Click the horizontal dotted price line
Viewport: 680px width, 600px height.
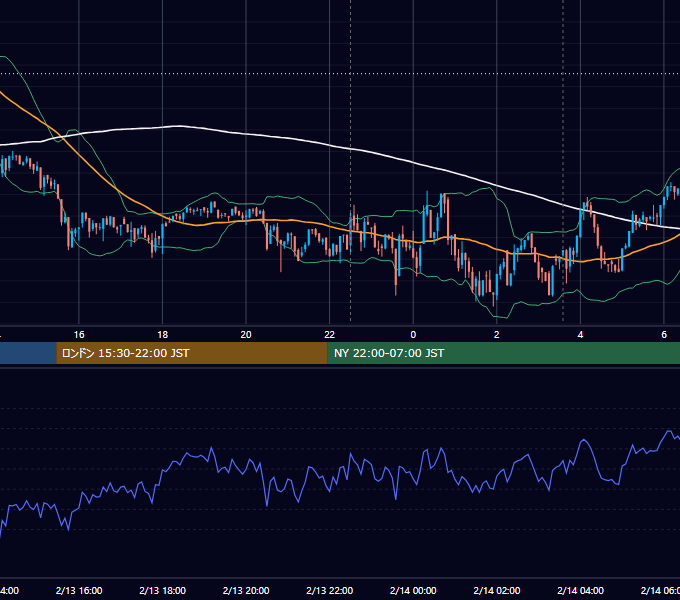click(340, 73)
